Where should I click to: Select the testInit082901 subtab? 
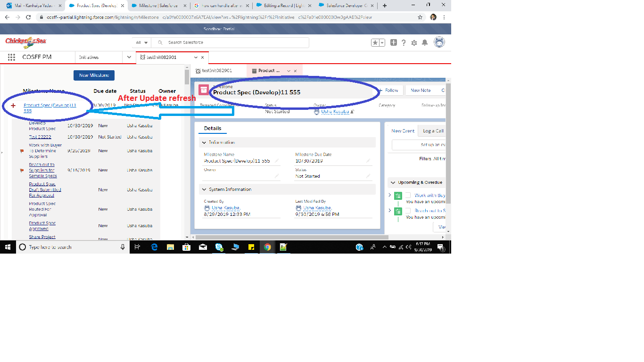pyautogui.click(x=217, y=71)
